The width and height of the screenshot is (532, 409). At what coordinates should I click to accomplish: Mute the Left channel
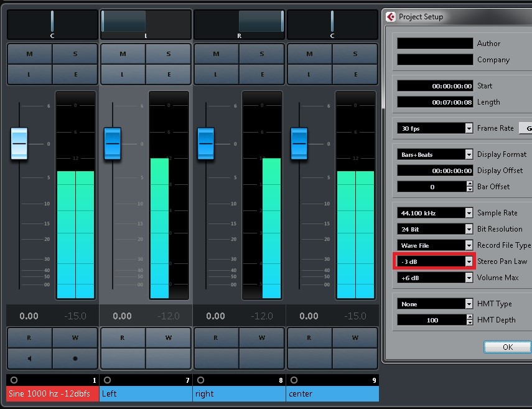(x=123, y=54)
